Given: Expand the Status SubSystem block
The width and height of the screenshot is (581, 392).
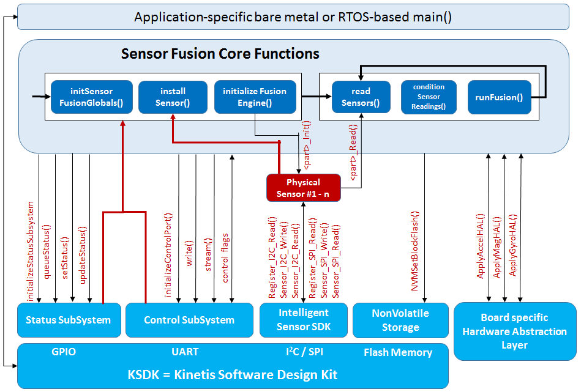Looking at the screenshot, I should click(69, 320).
